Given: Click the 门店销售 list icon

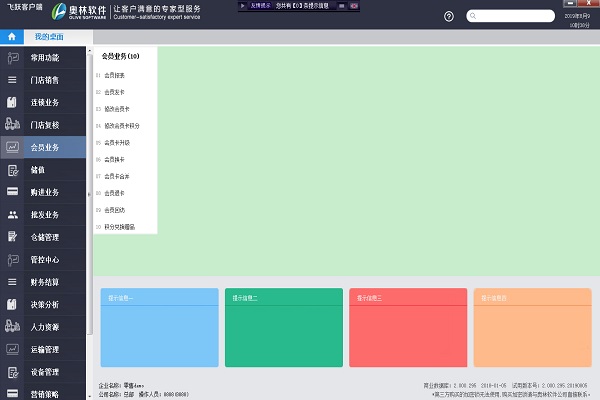Looking at the screenshot, I should pyautogui.click(x=12, y=80).
